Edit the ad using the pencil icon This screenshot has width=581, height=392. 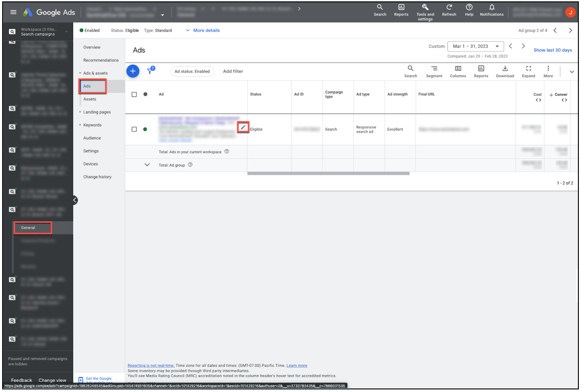[x=243, y=127]
